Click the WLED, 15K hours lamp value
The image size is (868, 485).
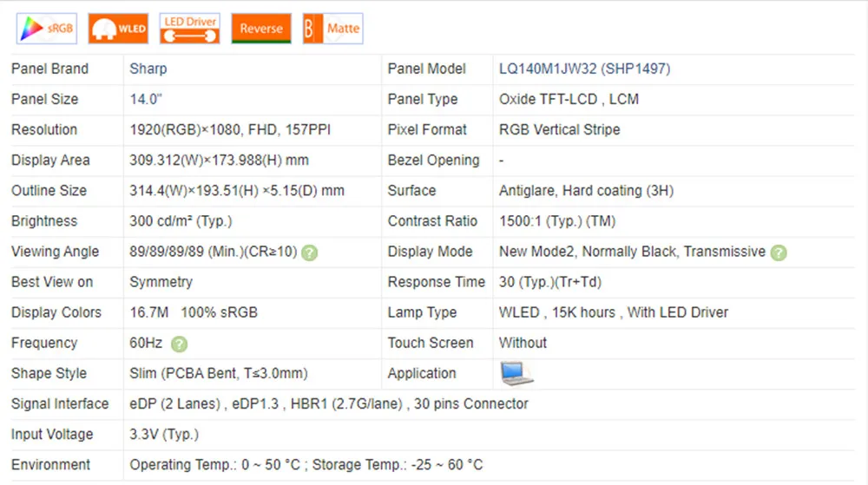614,312
